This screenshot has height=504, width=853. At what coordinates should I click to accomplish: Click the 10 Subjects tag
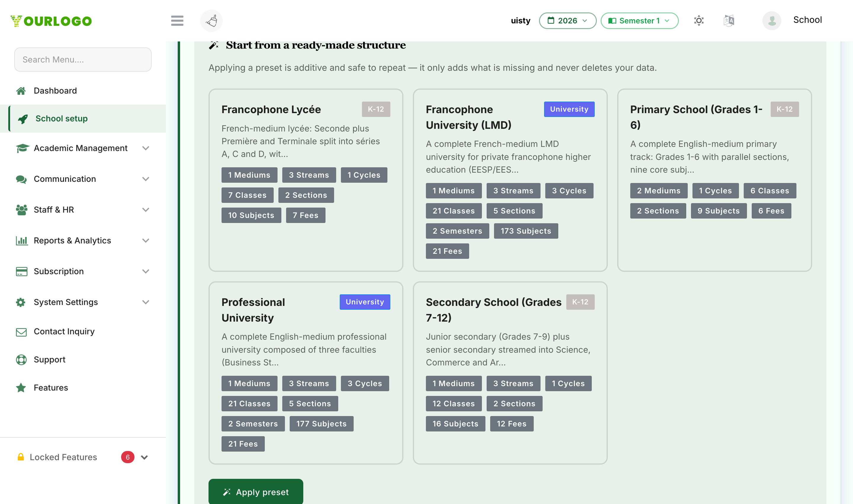click(251, 215)
